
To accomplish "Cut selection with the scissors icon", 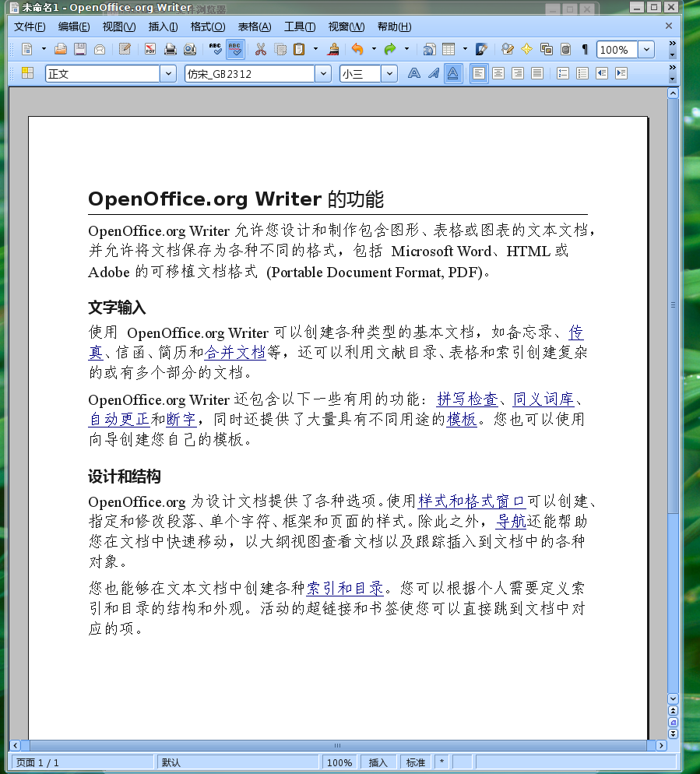I will point(260,49).
